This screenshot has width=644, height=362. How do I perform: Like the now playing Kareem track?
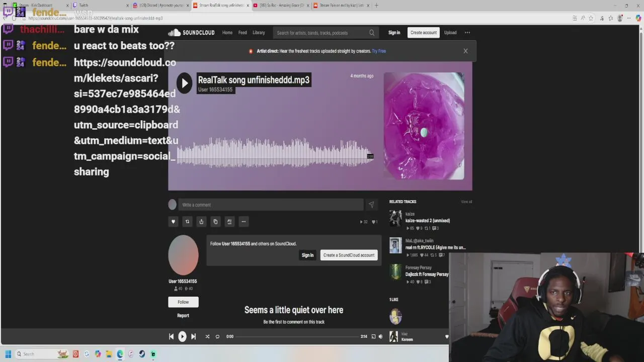447,336
